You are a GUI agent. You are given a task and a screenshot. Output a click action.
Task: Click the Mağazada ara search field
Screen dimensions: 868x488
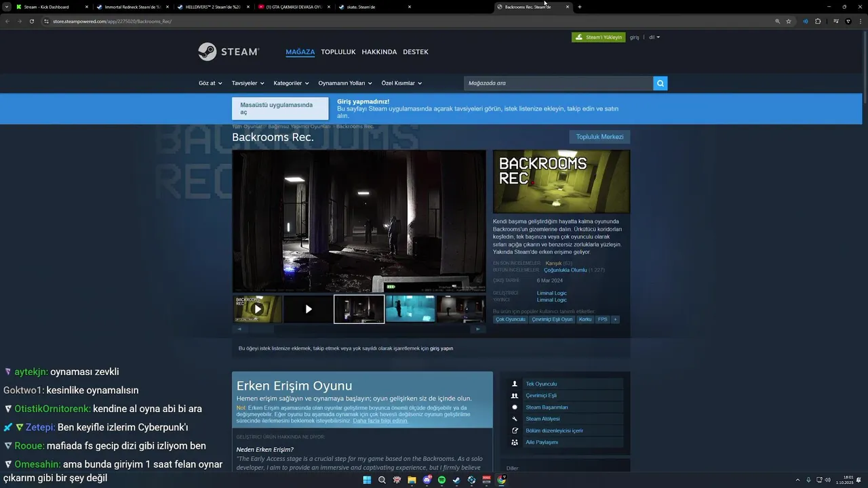[558, 83]
